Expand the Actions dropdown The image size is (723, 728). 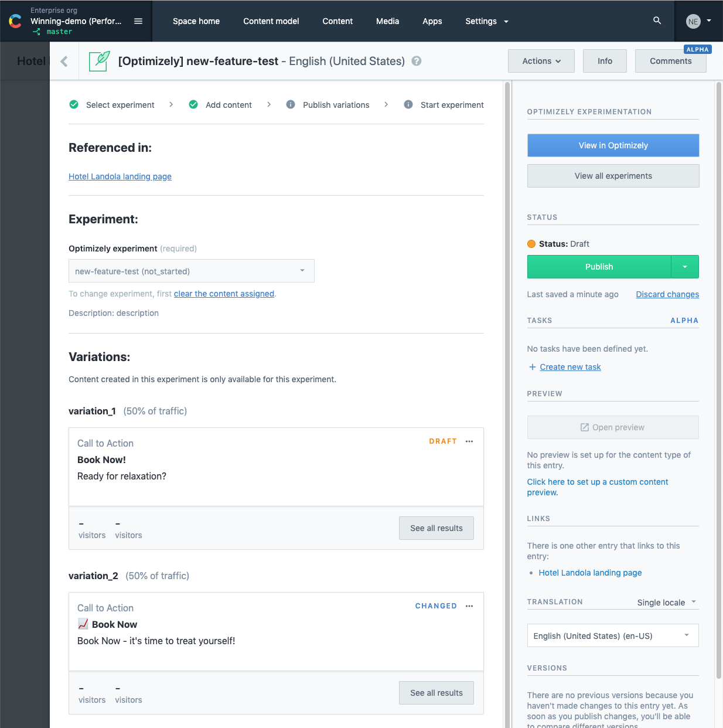(541, 61)
